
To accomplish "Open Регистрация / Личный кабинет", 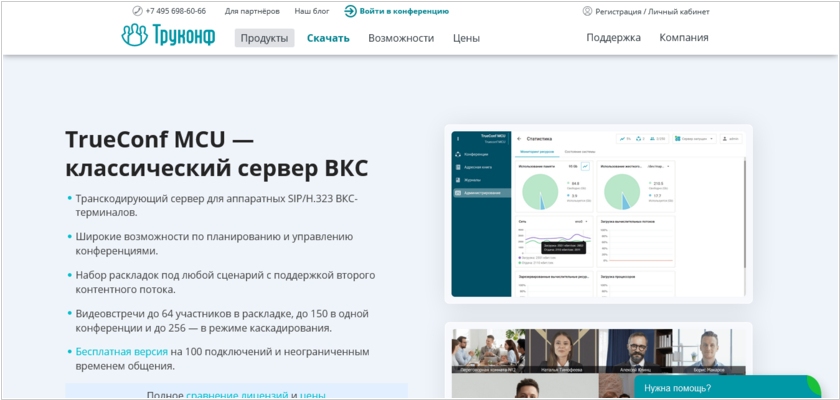I will tap(652, 11).
